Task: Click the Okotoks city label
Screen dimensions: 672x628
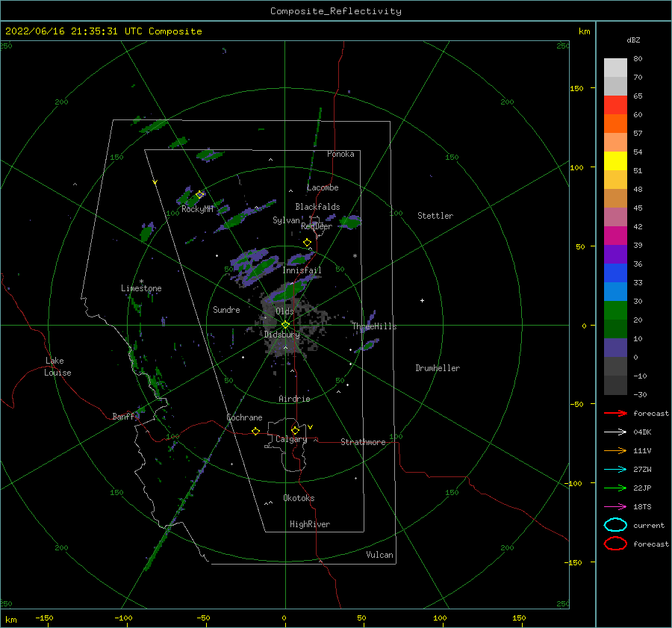Action: [x=299, y=498]
